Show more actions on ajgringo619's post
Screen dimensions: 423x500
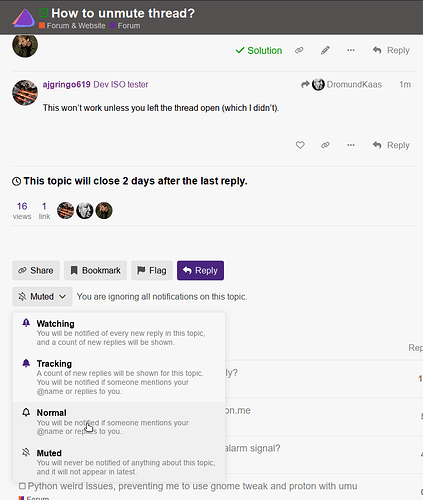tap(351, 145)
